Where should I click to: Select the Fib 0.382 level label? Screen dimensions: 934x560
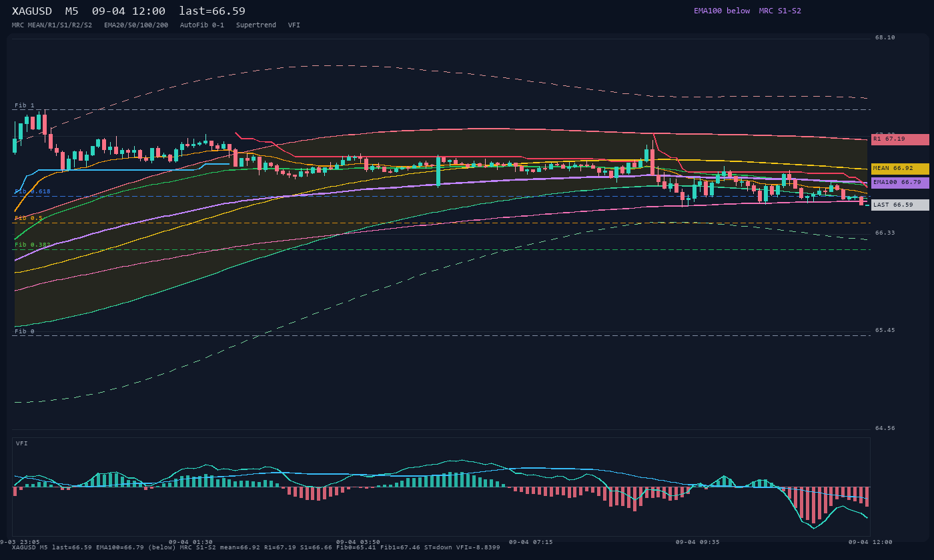33,245
